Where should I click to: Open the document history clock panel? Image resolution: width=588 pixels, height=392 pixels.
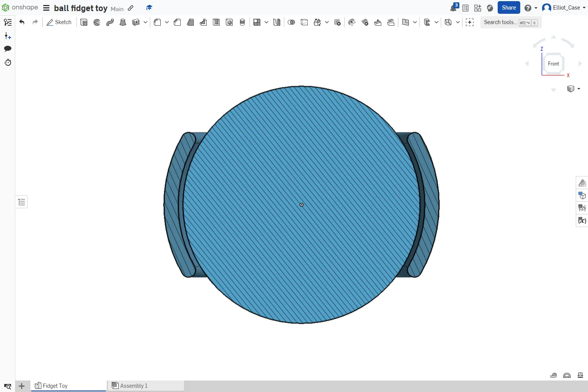8,62
